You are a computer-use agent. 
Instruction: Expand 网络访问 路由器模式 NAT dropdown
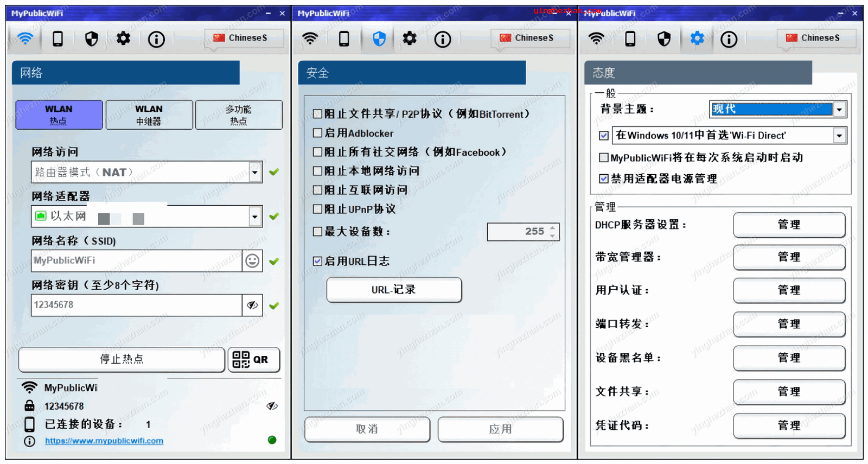pos(255,173)
